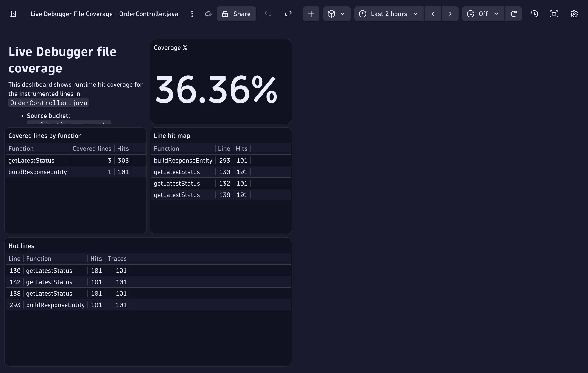
Task: Click the Coverage % tile title
Action: click(171, 48)
